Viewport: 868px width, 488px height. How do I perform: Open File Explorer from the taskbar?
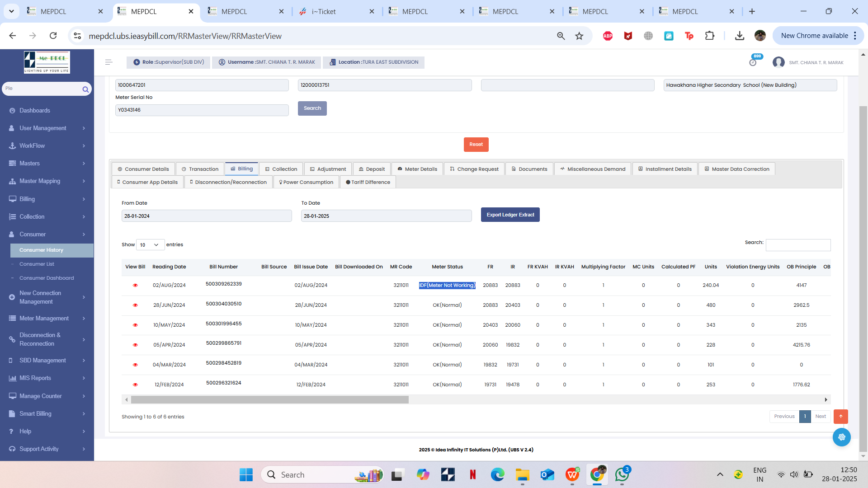(522, 474)
